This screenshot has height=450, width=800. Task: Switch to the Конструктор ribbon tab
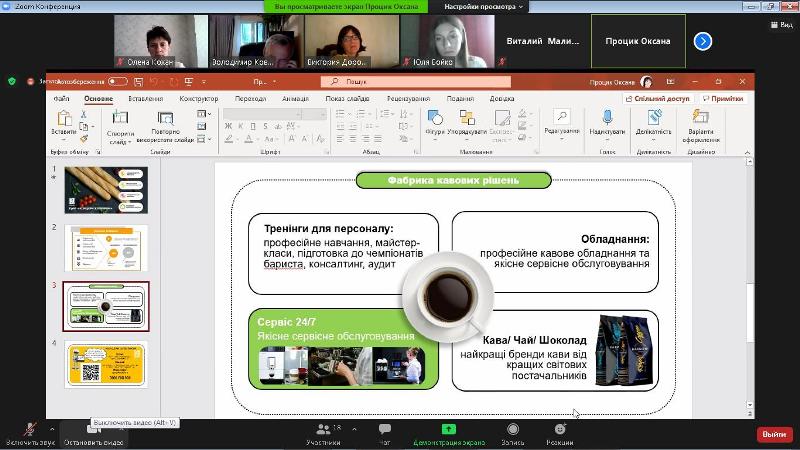pos(198,99)
